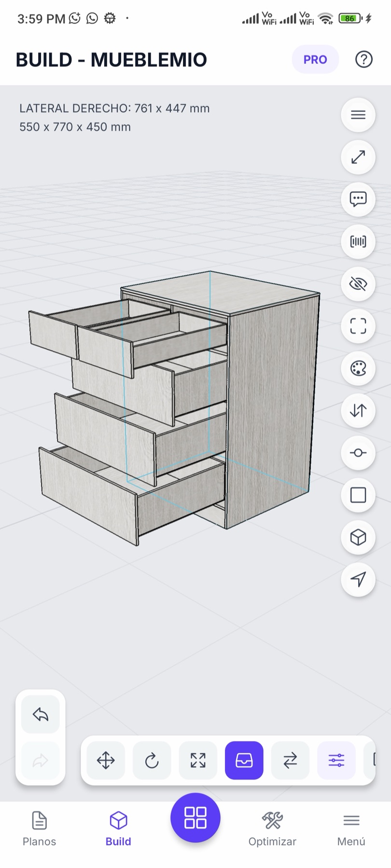Tap the partially visible last toolbar tool
The width and height of the screenshot is (391, 868).
click(x=370, y=760)
